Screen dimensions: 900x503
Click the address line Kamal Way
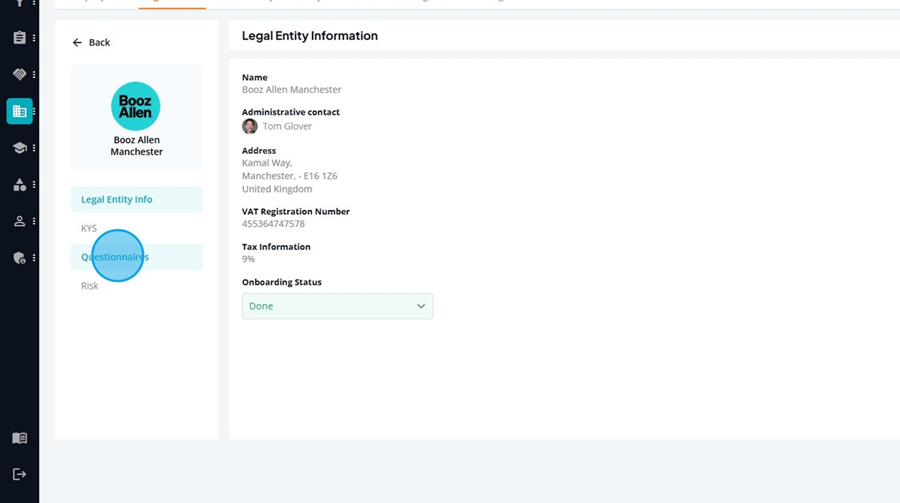tap(267, 163)
